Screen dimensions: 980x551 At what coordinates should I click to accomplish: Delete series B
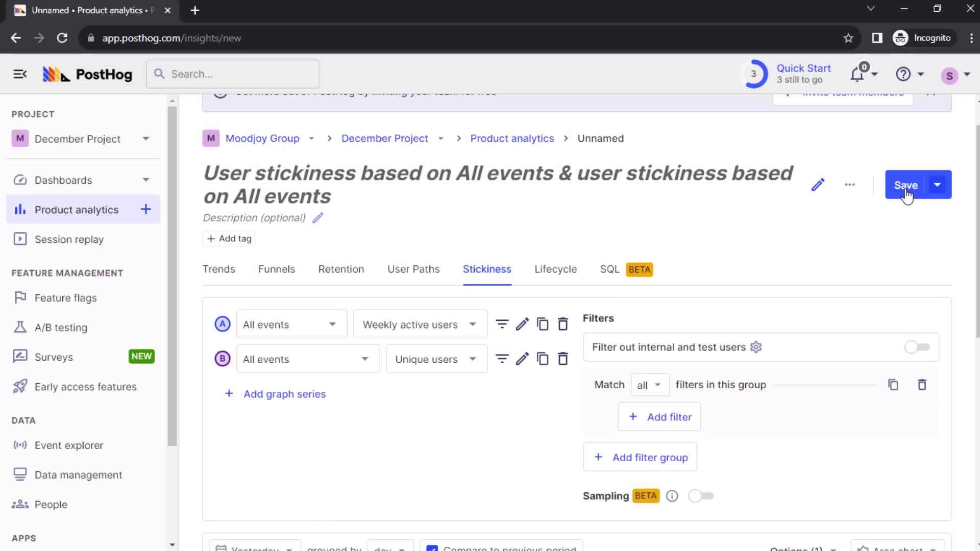pyautogui.click(x=563, y=359)
